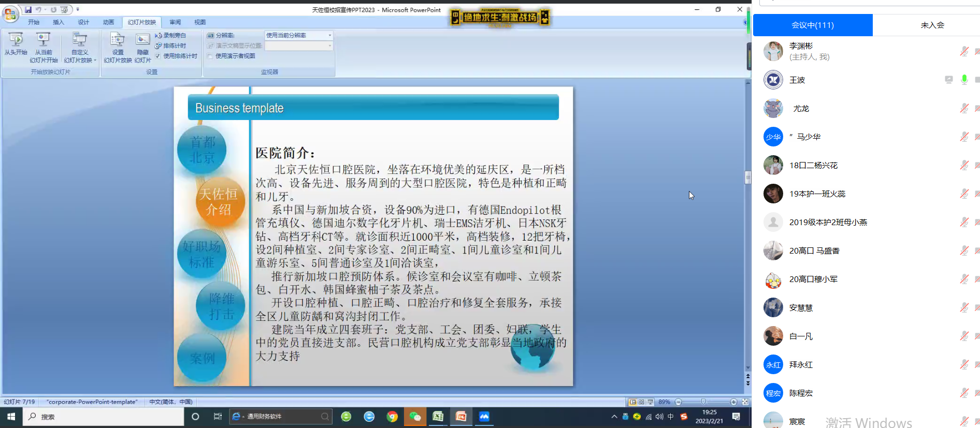Viewport: 980px width, 428px height.
Task: Click the Save icon in quick access toolbar
Action: tap(28, 9)
